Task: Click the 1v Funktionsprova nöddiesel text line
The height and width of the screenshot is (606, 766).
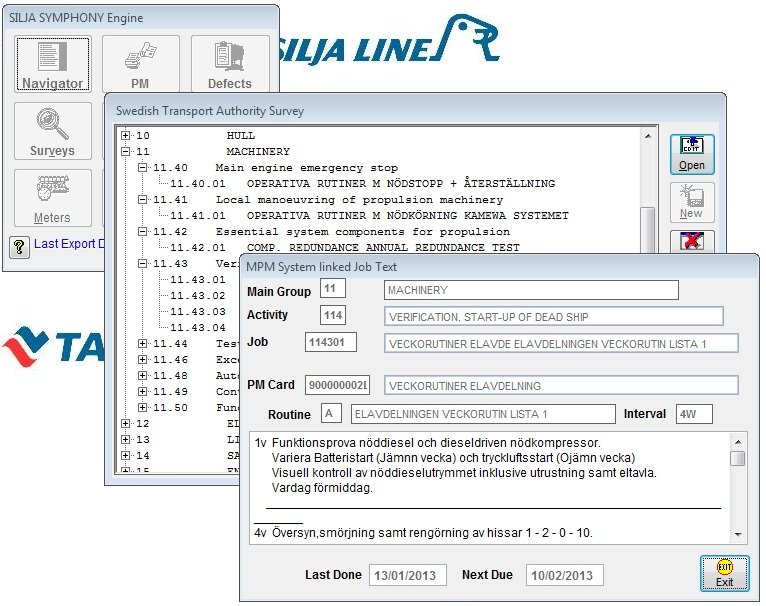Action: [x=427, y=443]
